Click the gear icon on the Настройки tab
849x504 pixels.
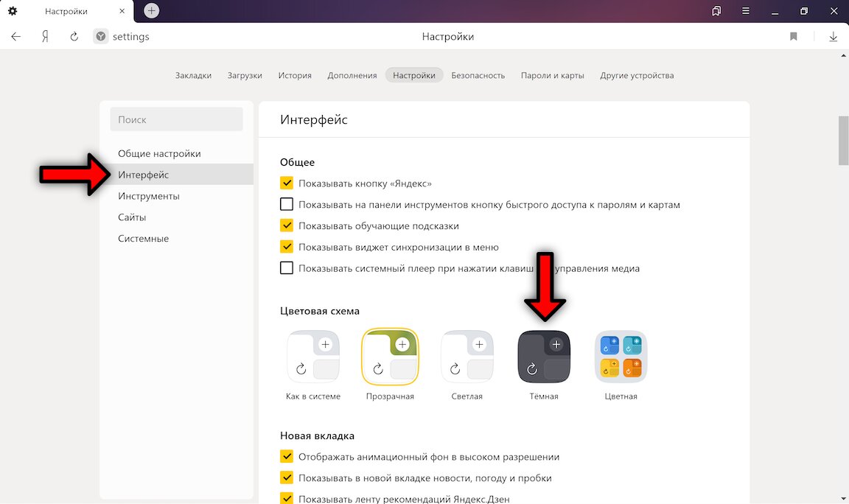coord(13,11)
